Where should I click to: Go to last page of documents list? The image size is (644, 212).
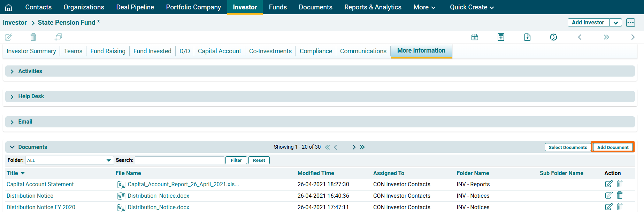tap(362, 147)
